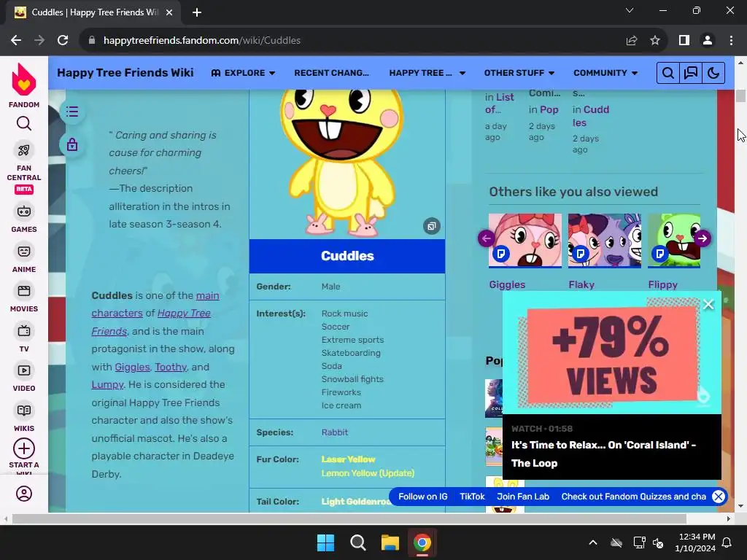Viewport: 747px width, 560px height.
Task: Open Movies section in sidebar
Action: (24, 298)
